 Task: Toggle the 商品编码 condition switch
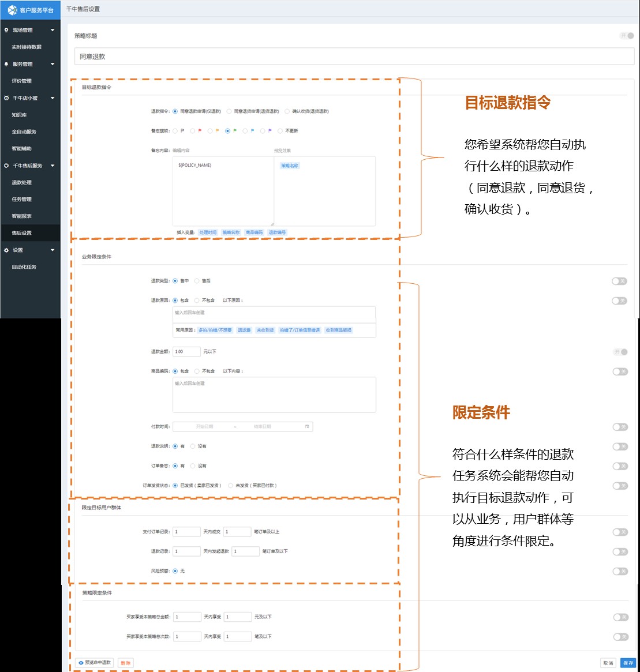(620, 371)
